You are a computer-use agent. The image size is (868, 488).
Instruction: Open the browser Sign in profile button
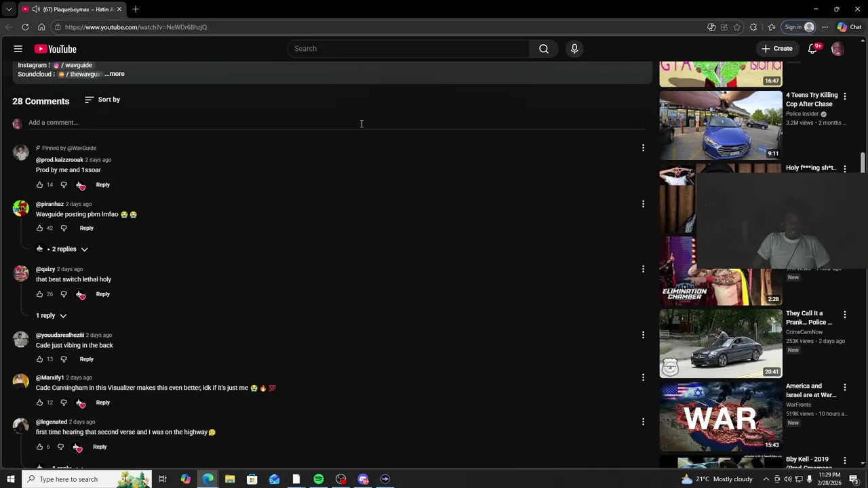(799, 27)
